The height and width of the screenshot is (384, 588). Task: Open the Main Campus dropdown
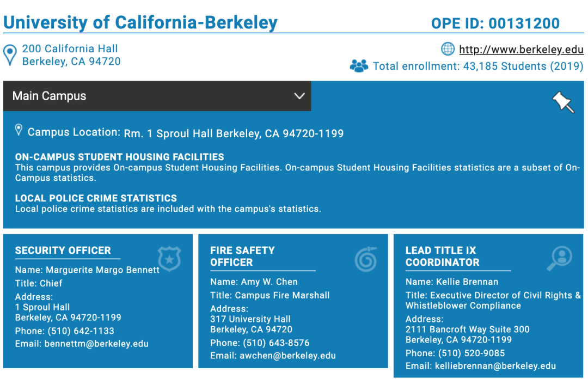(x=157, y=96)
